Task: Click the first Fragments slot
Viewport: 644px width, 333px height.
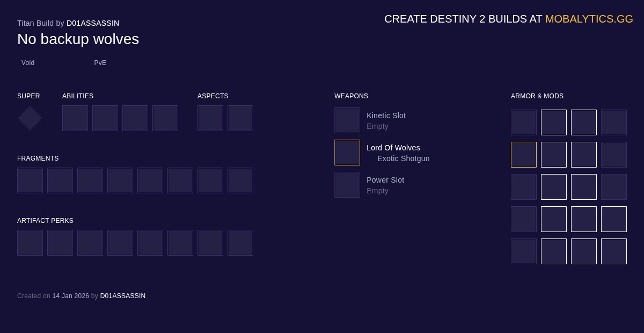Action: (x=30, y=180)
